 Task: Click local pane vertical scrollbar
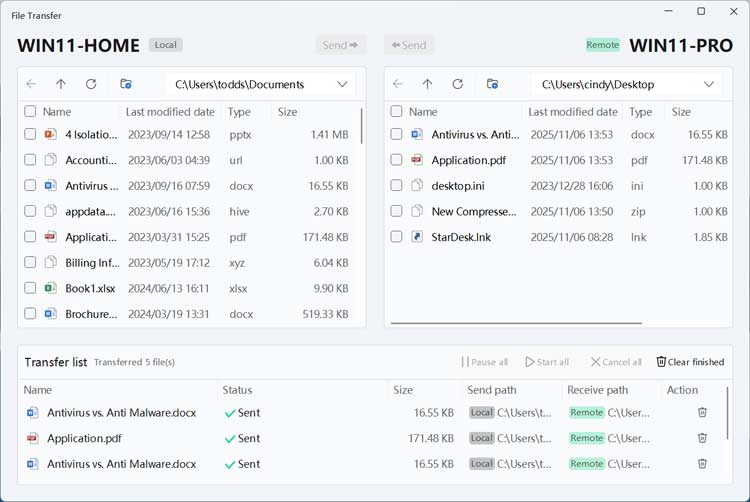coord(362,126)
